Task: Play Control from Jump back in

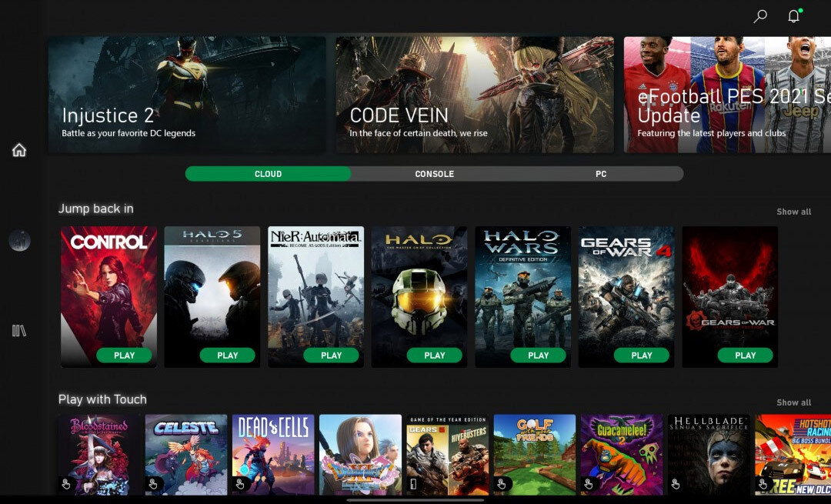Action: click(x=124, y=355)
